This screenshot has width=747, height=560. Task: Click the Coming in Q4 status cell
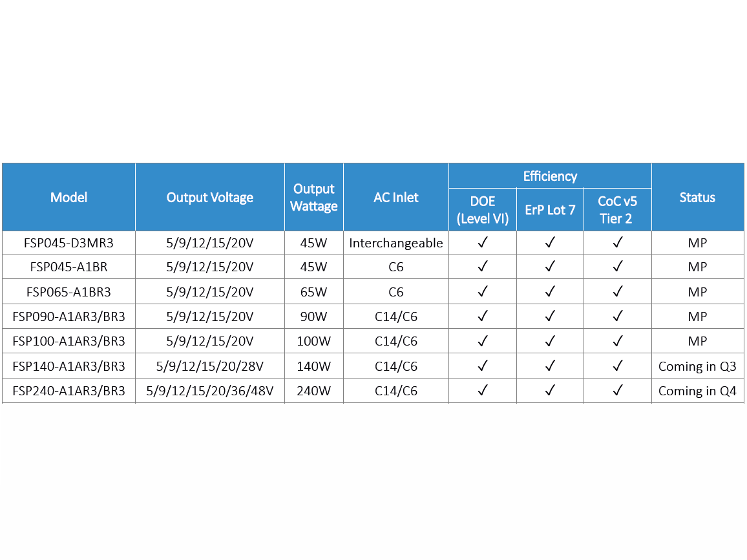(697, 391)
